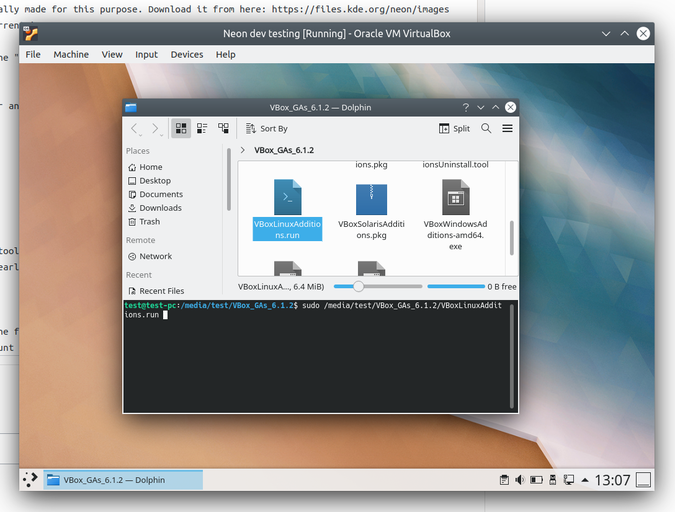Open Dolphin's hamburger control menu
This screenshot has height=512, width=675.
[507, 128]
